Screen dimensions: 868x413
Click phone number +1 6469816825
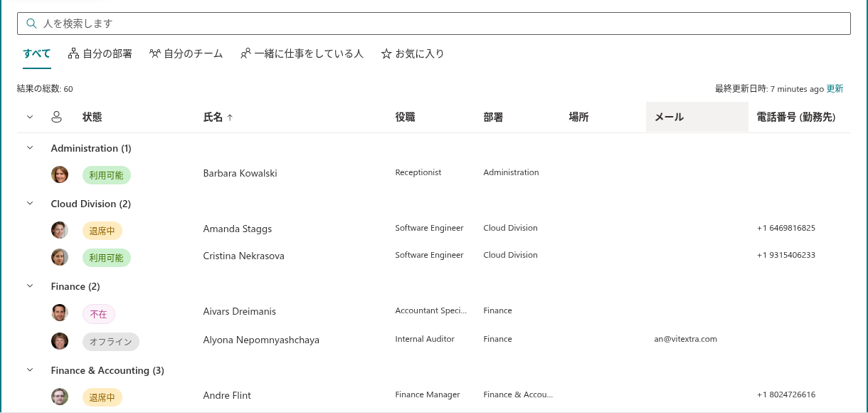tap(786, 228)
